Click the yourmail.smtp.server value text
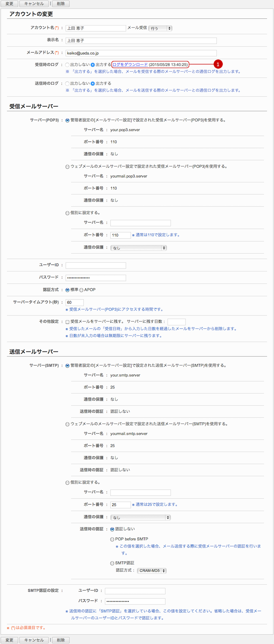Image resolution: width=274 pixels, height=644 pixels. [129, 434]
